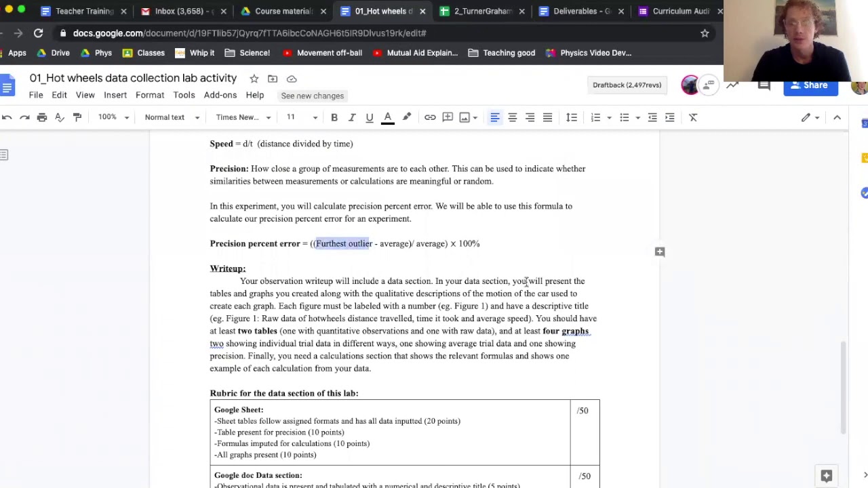Apply underline with the U icon

[370, 117]
